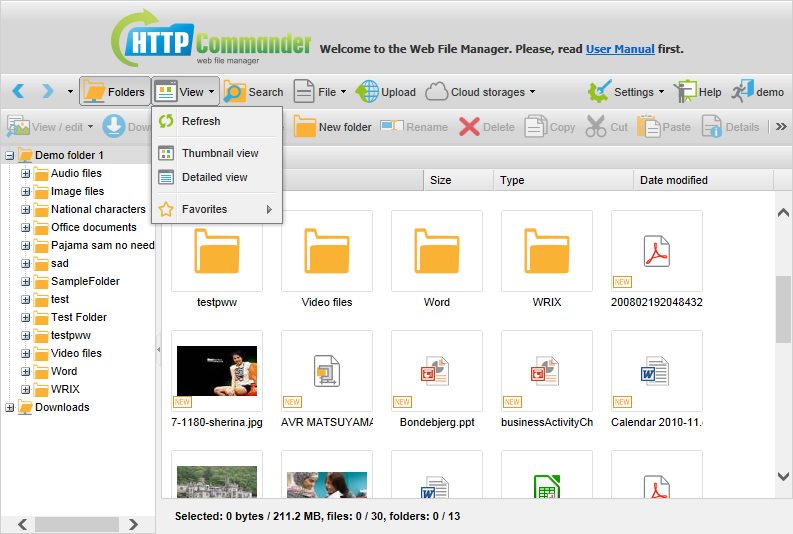This screenshot has height=534, width=793.
Task: Select the 7-1180-sherina.jpg thumbnail
Action: tap(217, 371)
